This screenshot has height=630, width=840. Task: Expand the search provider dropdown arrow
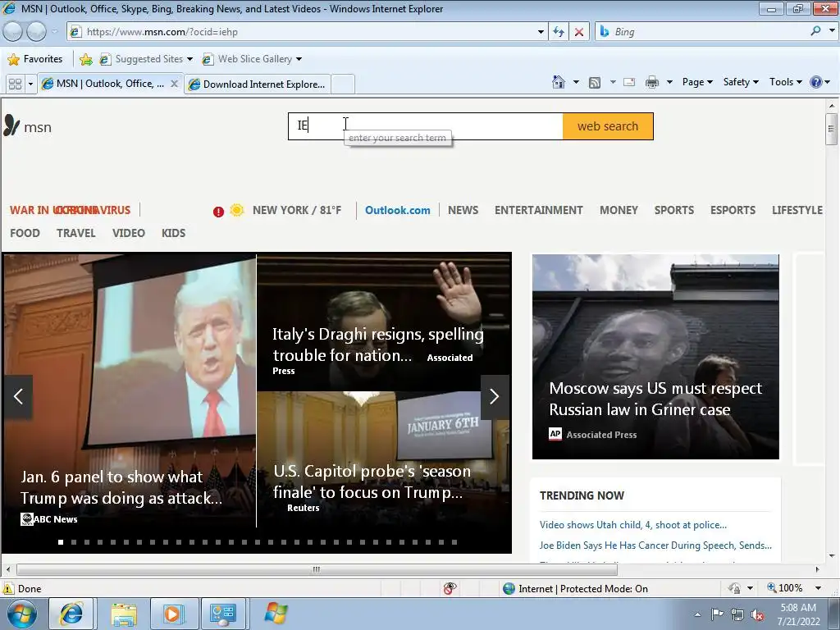coord(832,30)
